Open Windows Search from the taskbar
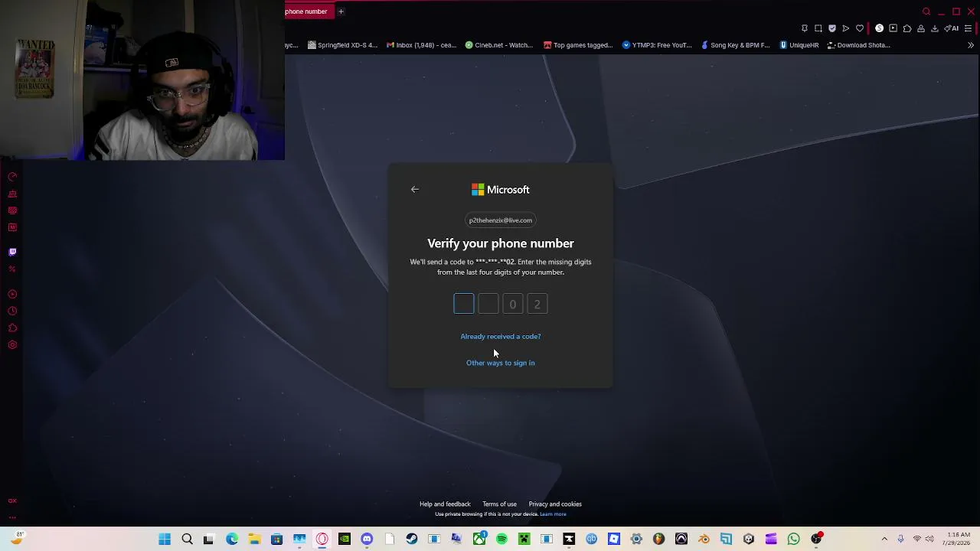This screenshot has width=980, height=551. (x=187, y=540)
